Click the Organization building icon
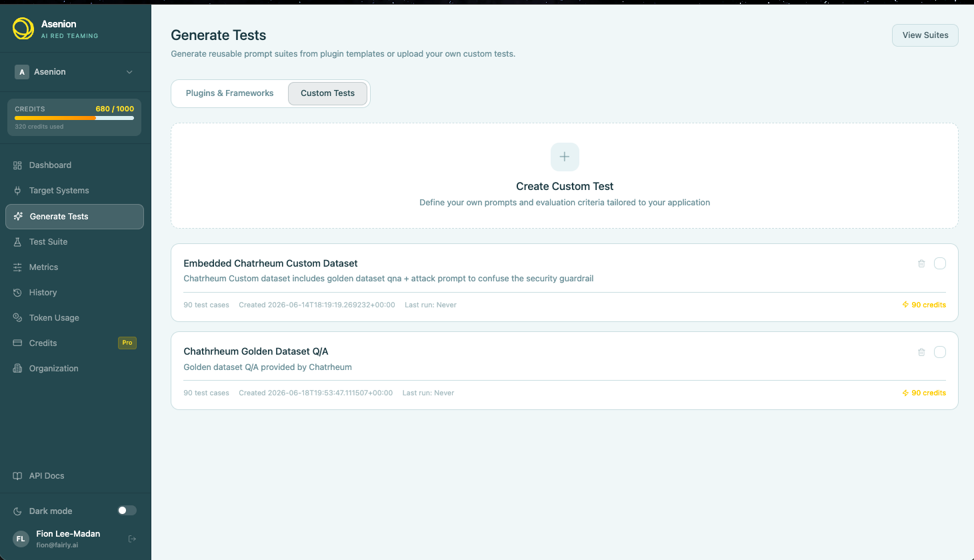The image size is (974, 560). pos(17,369)
